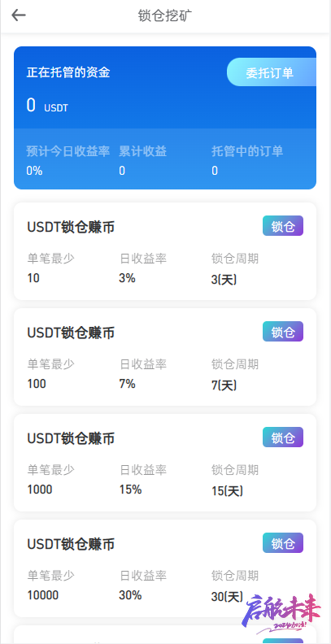Open the 委托订单 orders button
Screen dimensions: 331x644
tap(272, 72)
